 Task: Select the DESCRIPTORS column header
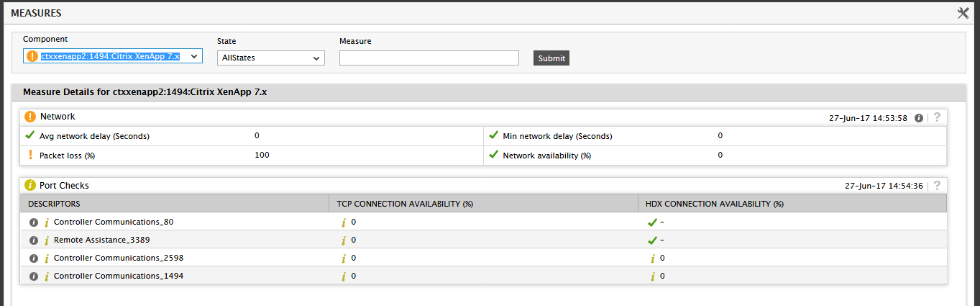54,204
